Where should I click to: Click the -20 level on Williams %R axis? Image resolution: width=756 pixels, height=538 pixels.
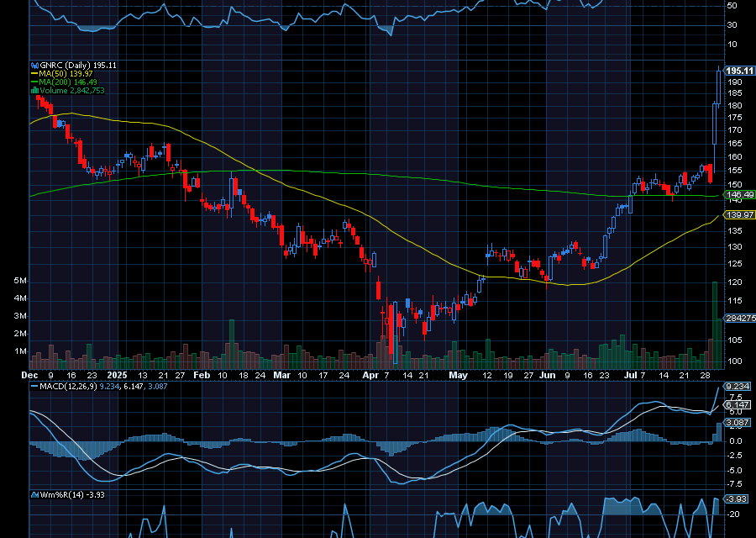733,514
